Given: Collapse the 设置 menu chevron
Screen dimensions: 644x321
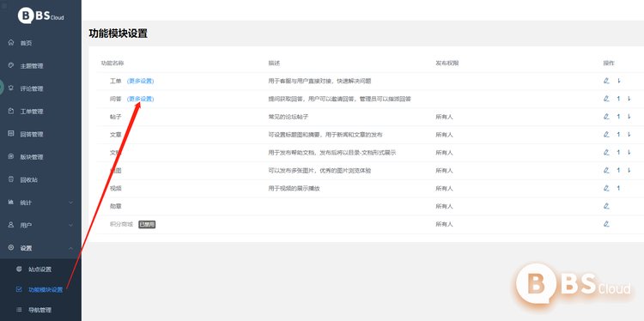Looking at the screenshot, I should tap(70, 248).
